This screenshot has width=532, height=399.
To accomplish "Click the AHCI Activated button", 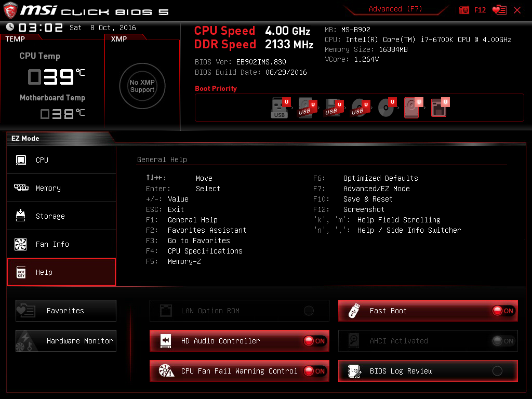I will pos(428,341).
